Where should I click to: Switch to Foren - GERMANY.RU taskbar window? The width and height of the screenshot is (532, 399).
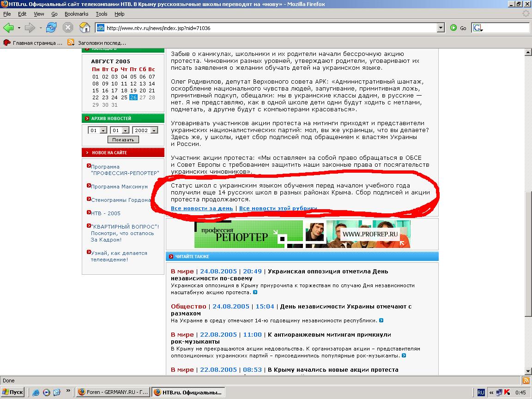[113, 392]
